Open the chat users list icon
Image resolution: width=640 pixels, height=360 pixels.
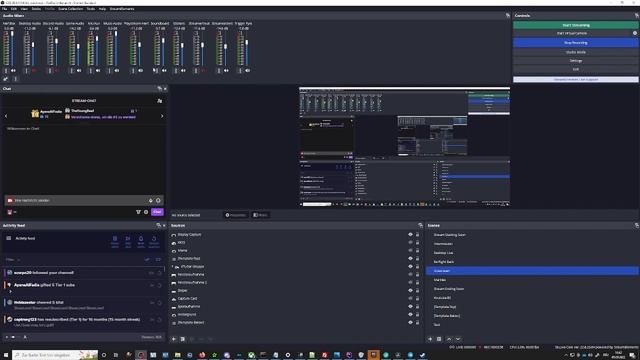[x=160, y=101]
